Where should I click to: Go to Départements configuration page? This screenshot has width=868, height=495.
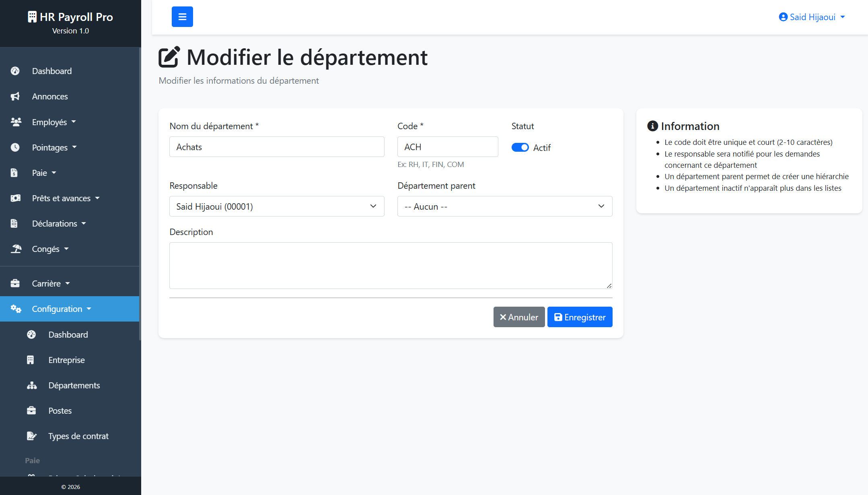coord(70,385)
